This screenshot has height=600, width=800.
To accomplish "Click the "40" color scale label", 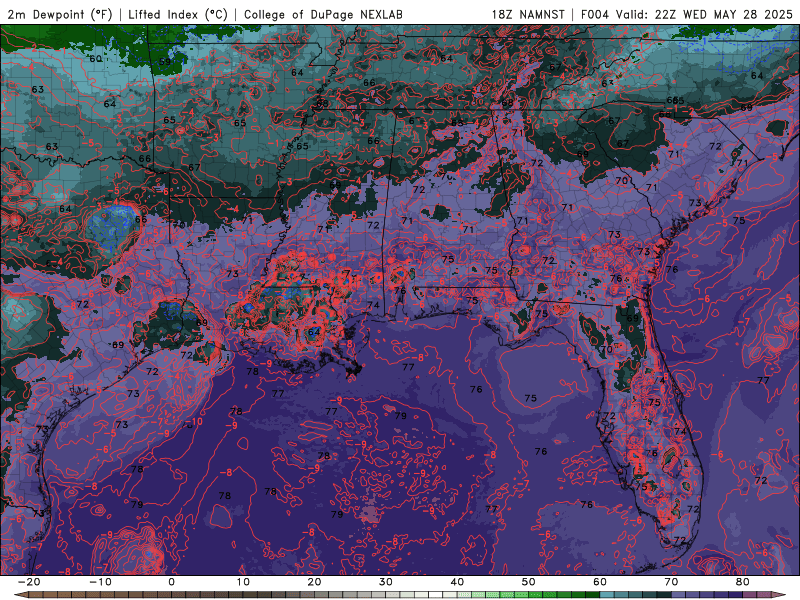I will [x=457, y=582].
